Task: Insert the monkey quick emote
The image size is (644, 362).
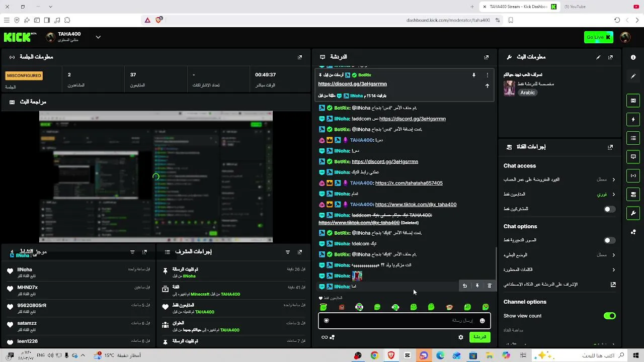Action: point(449,307)
